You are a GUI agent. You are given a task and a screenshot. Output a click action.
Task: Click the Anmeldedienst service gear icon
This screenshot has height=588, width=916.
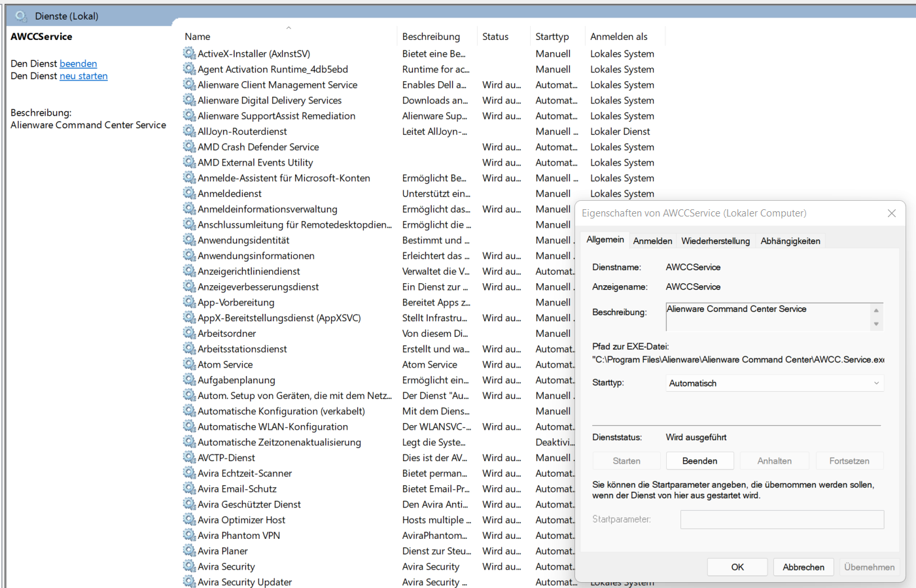coord(189,193)
